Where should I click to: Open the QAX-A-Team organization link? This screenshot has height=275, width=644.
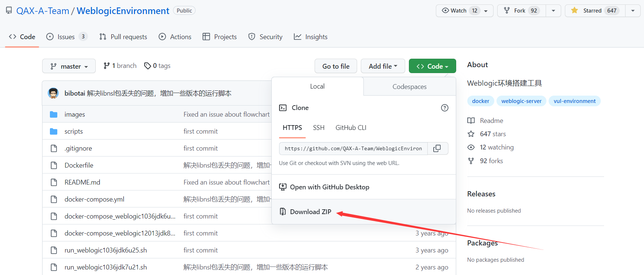click(x=43, y=11)
